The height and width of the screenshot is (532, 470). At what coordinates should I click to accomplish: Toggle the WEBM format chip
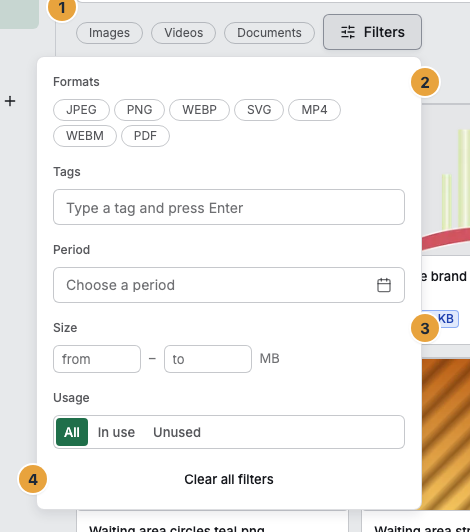point(85,136)
